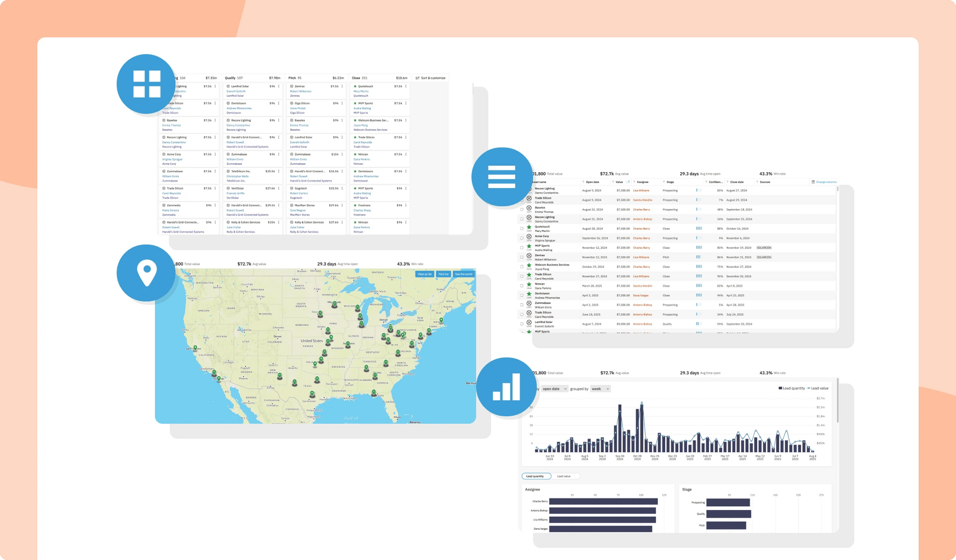Select the map pin view icon
This screenshot has width=956, height=560.
coord(146,273)
